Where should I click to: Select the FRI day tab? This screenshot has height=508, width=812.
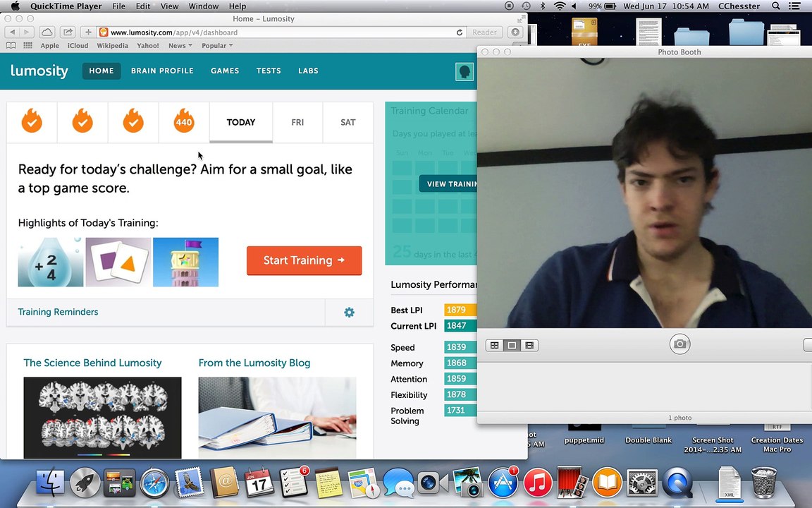click(297, 122)
